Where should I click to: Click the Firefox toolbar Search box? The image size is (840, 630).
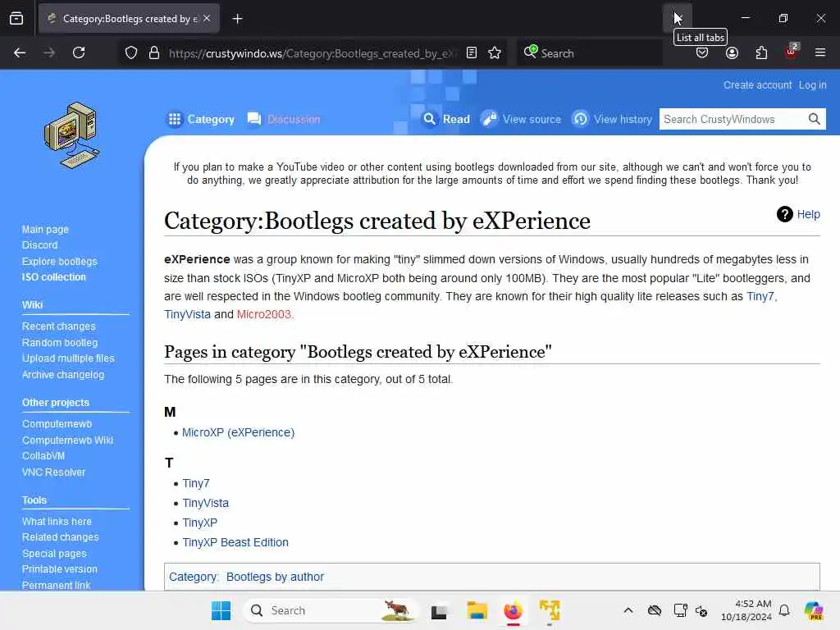click(589, 53)
